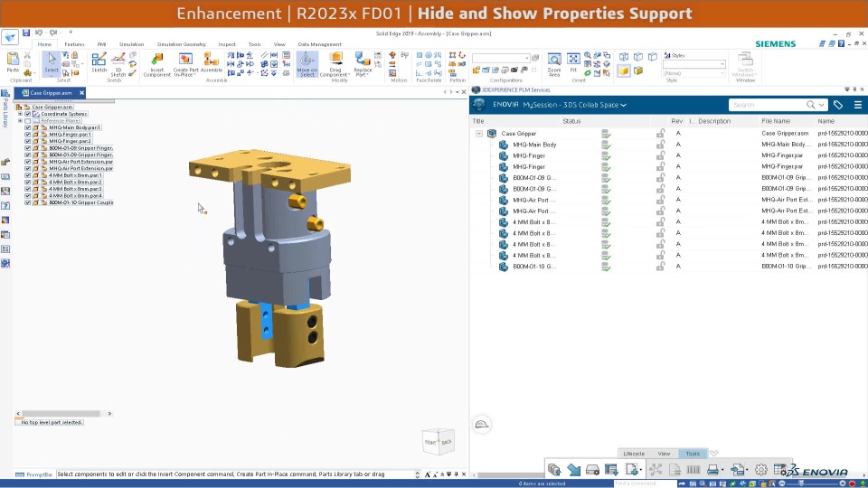Screen dimensions: 868x488
Task: Toggle MHQ-Finger.par:1 checkbox
Action: 28,135
